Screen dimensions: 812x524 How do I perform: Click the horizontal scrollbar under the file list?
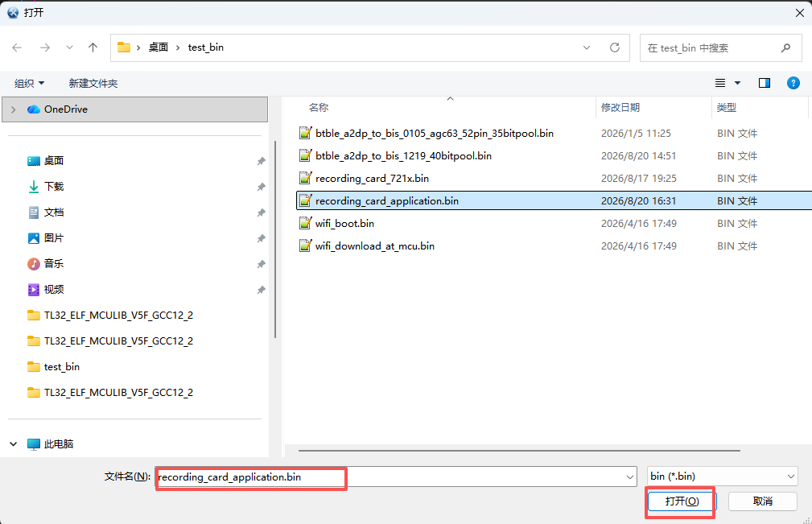(x=519, y=451)
